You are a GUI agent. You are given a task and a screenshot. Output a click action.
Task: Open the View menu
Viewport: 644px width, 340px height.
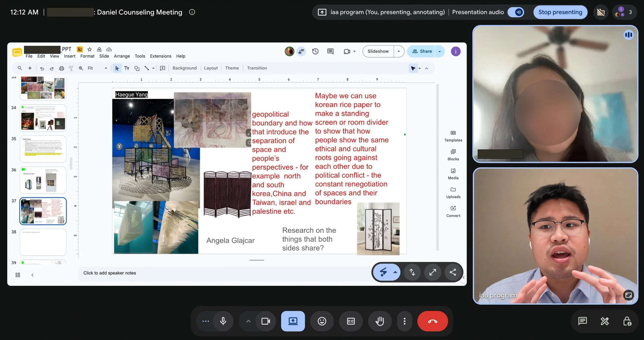54,56
